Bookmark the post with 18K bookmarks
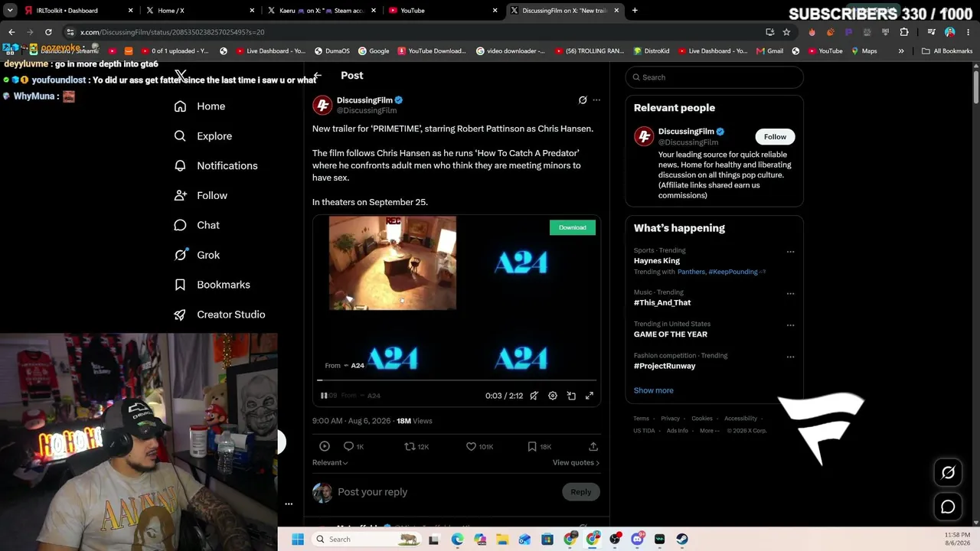Image resolution: width=980 pixels, height=551 pixels. (539, 446)
